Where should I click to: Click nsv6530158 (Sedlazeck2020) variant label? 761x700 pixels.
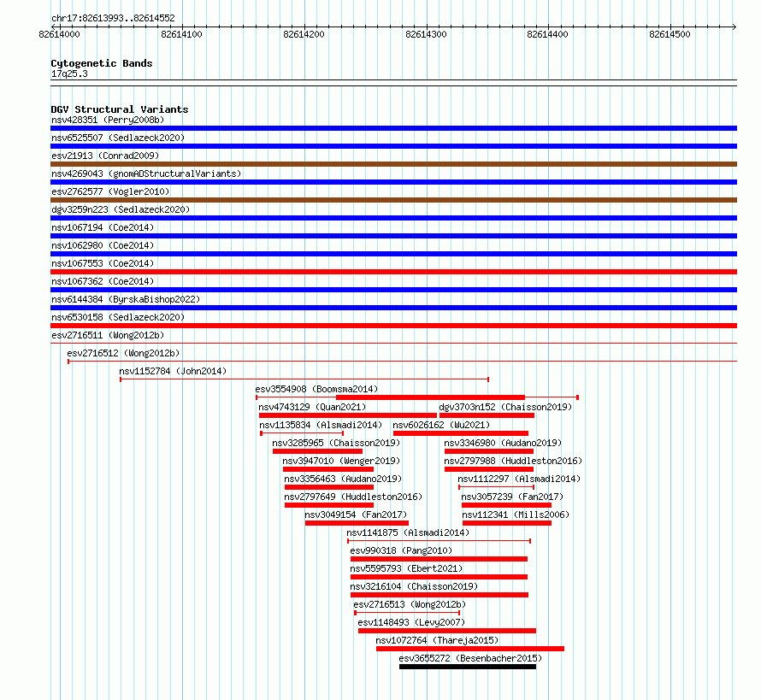point(118,317)
